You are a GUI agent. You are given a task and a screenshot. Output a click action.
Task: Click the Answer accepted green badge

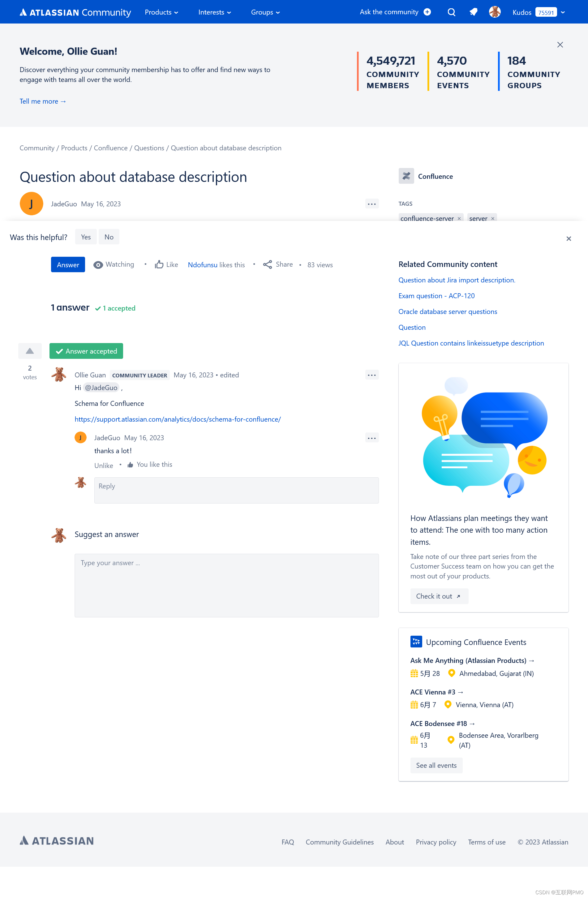pos(86,351)
